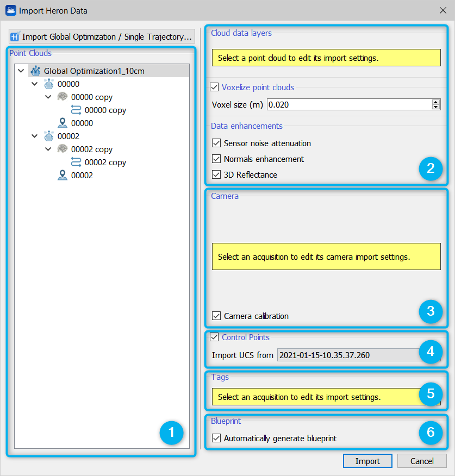Click the Global Optimization1_10cm project icon
This screenshot has width=455, height=476.
pyautogui.click(x=36, y=71)
